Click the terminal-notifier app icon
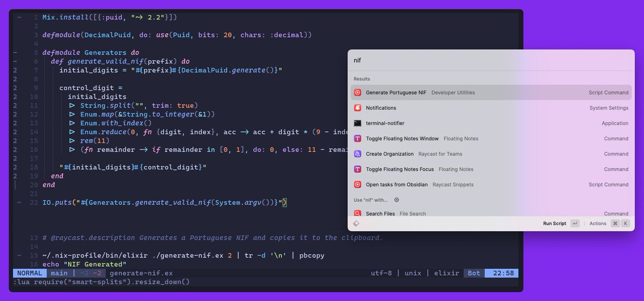 pyautogui.click(x=357, y=123)
